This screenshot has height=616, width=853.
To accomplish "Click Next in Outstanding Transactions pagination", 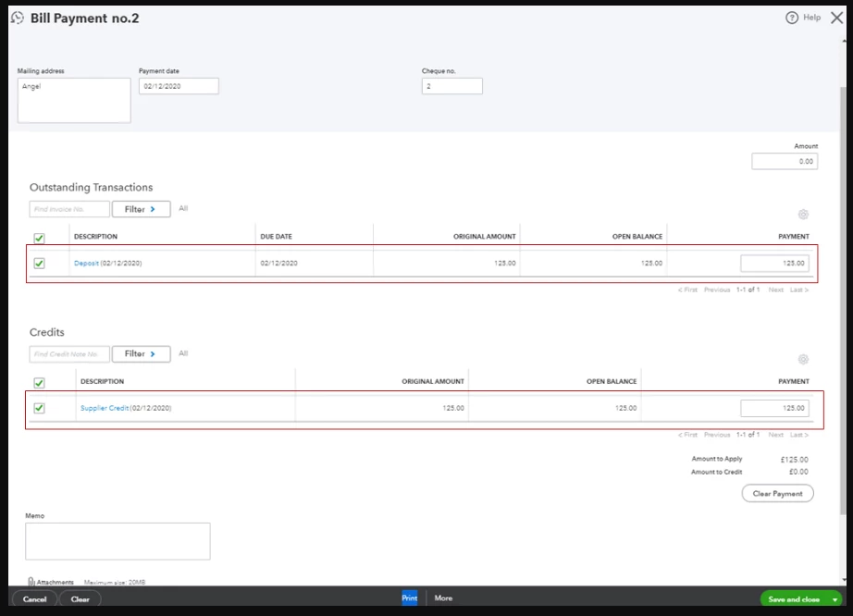I will (x=776, y=290).
